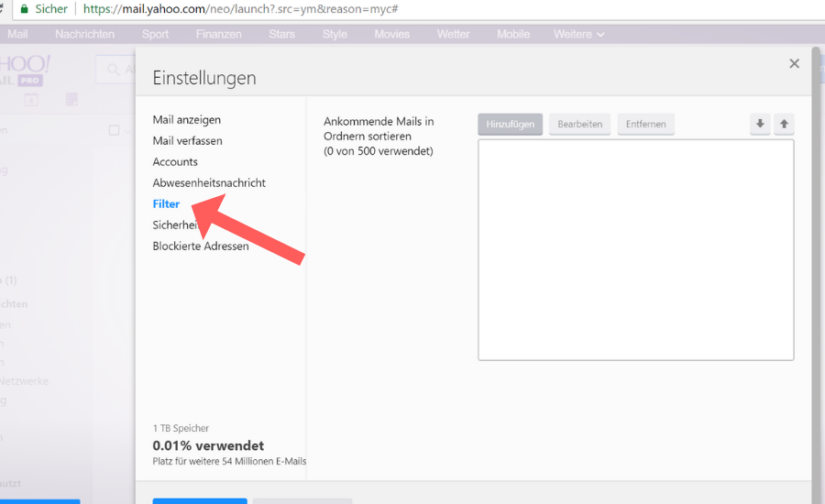Open the calendar icon in Yahoo Mail
This screenshot has width=825, height=504.
[x=31, y=100]
